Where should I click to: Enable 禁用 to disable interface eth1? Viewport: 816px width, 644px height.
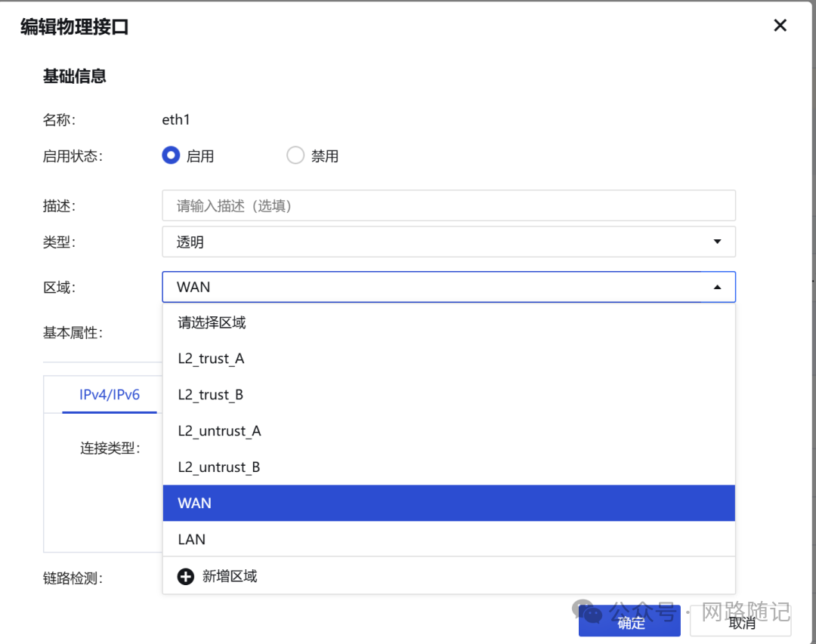coord(295,155)
